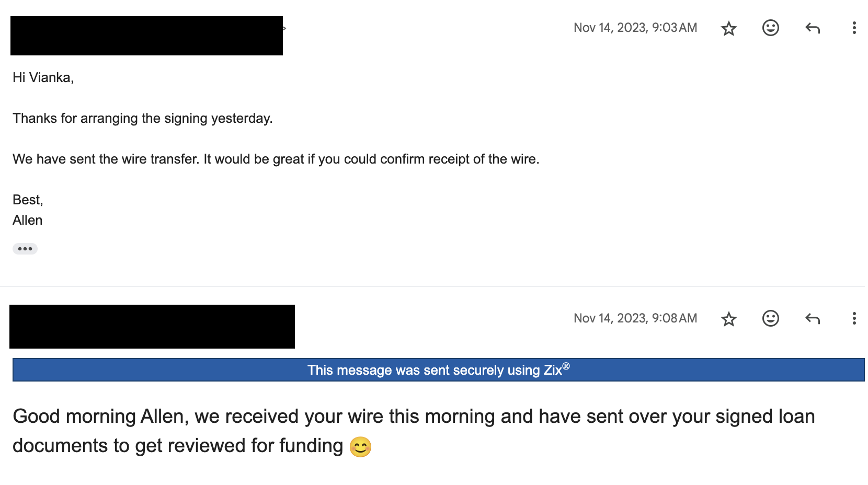This screenshot has width=868, height=485.
Task: Add emoji reaction to the 9:03 AM email
Action: pyautogui.click(x=771, y=28)
